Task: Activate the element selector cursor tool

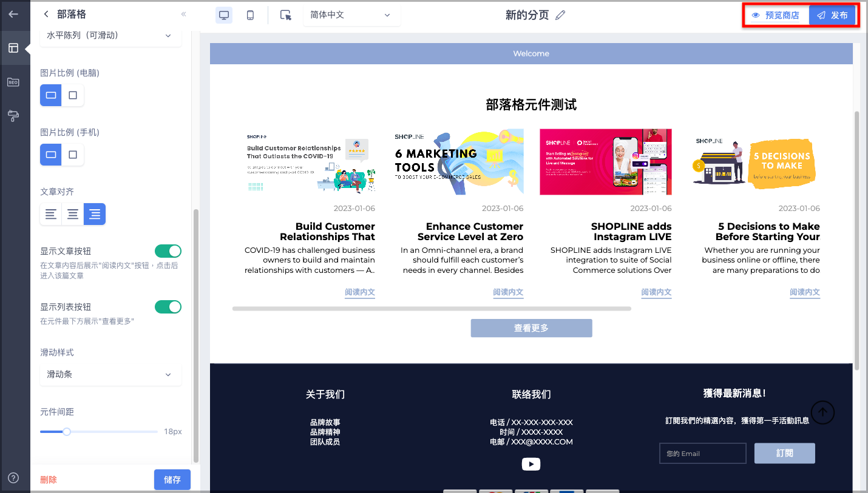Action: (x=286, y=15)
